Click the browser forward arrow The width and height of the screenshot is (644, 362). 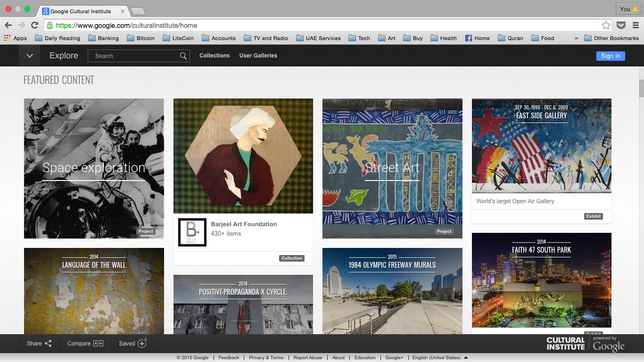click(x=21, y=25)
